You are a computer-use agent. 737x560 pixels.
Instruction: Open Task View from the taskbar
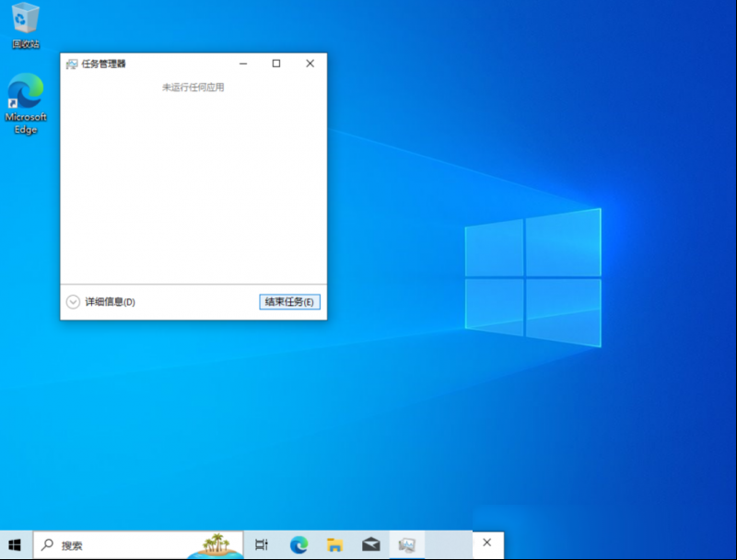(262, 545)
